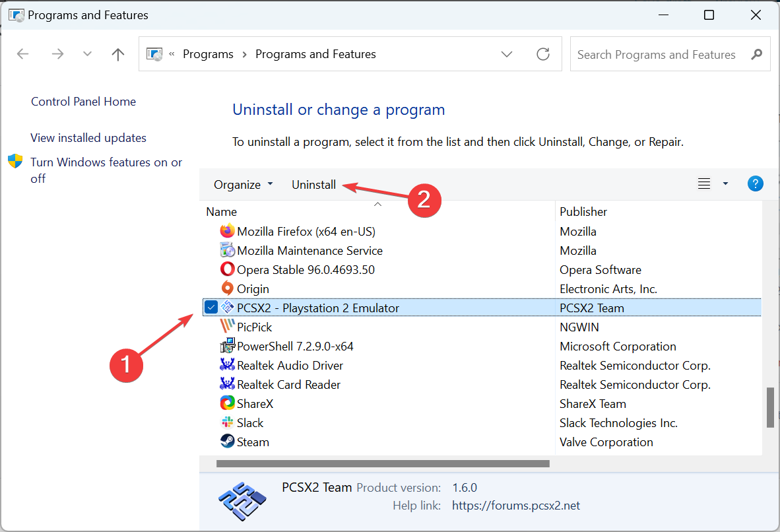This screenshot has height=532, width=780.
Task: Click the Opera Stable program icon
Action: click(227, 269)
